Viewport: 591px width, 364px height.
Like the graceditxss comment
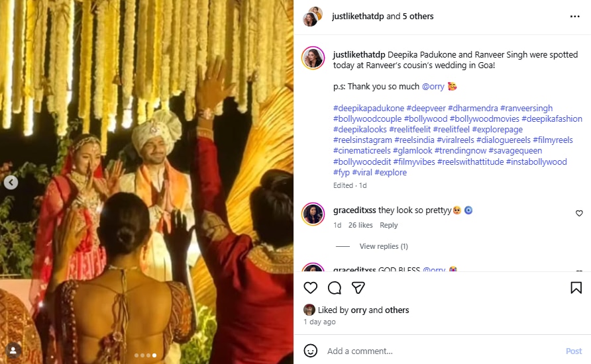click(578, 214)
